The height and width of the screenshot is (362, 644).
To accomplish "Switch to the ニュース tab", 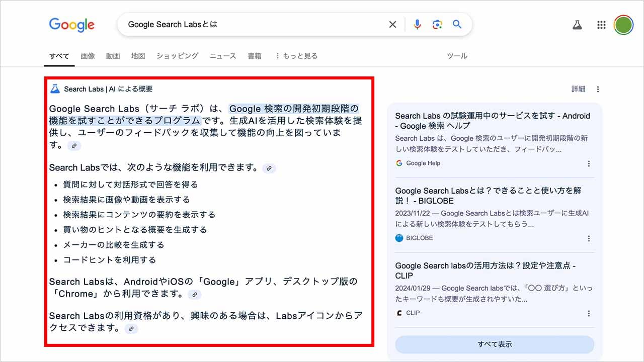I will click(x=223, y=56).
